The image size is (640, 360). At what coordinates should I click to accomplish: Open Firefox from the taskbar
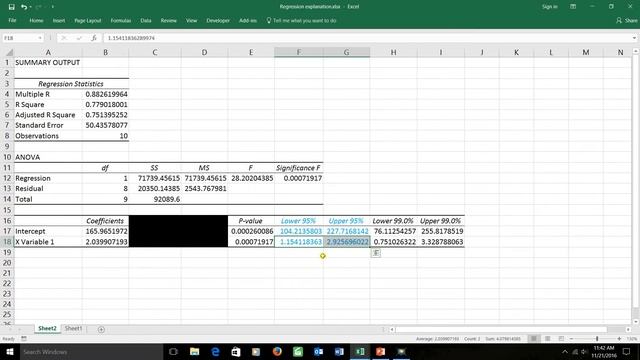(x=277, y=351)
